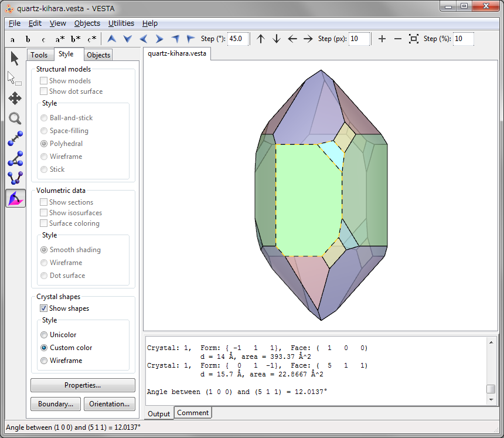
Task: Choose the Dihedral angle tool
Action: (x=15, y=178)
